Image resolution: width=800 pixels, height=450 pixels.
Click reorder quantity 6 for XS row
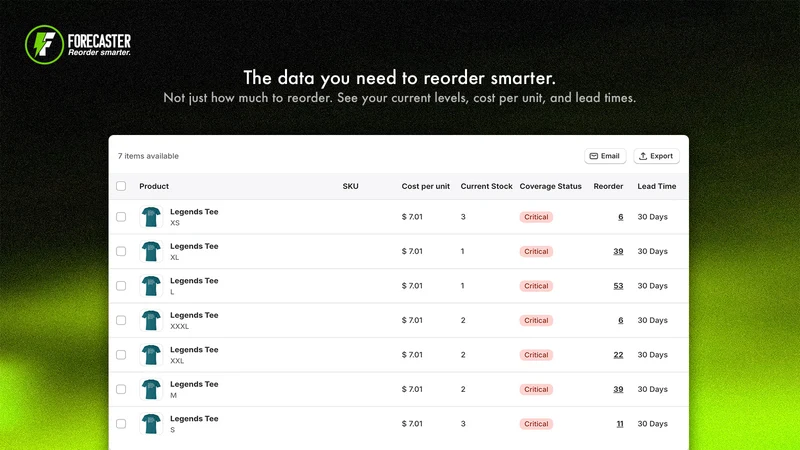tap(620, 217)
